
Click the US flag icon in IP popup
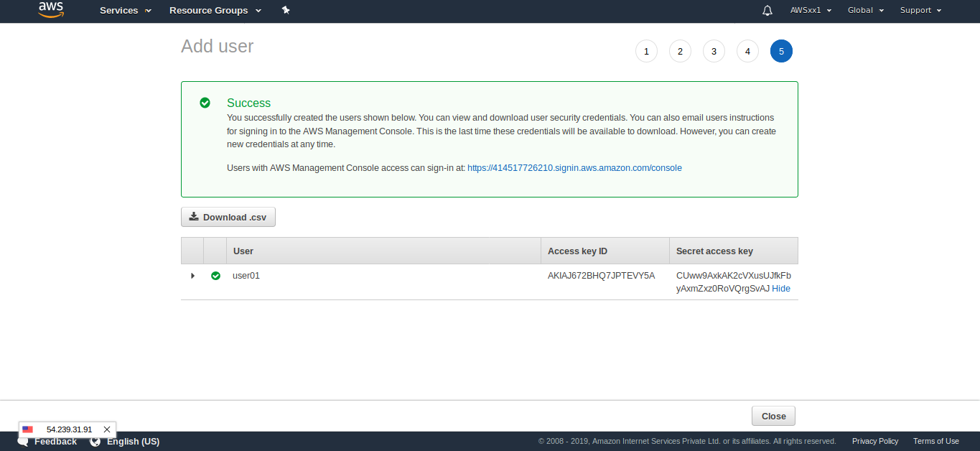point(28,429)
